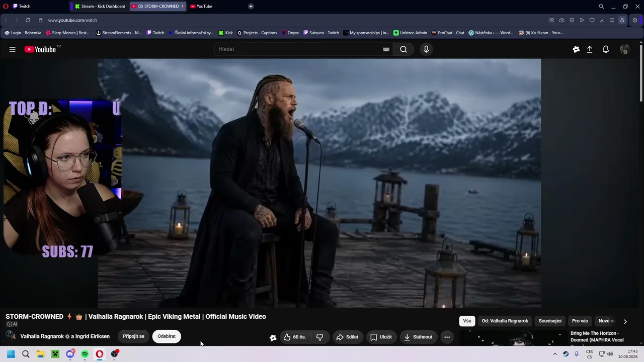This screenshot has width=644, height=362.
Task: Add page to bookmarks heart icon
Action: click(x=592, y=20)
